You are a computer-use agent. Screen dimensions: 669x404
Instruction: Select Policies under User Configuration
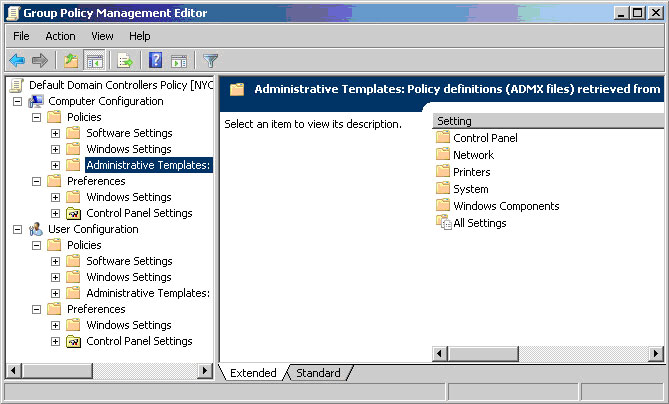84,245
